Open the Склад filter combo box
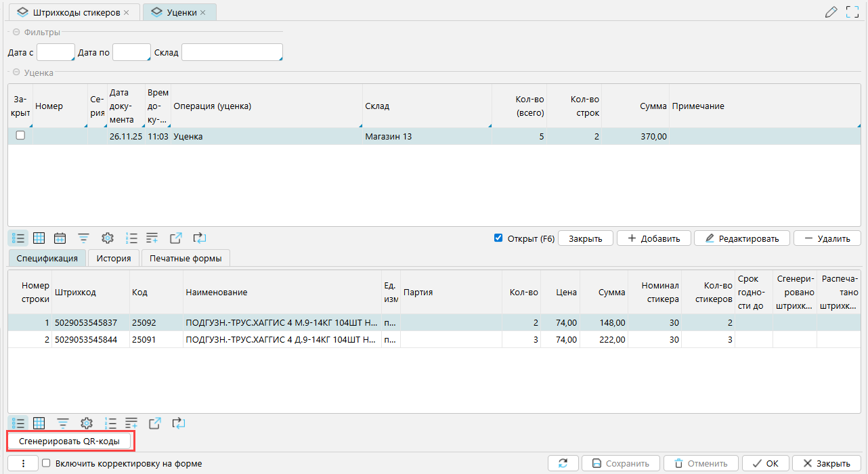This screenshot has height=474, width=868. [232, 53]
